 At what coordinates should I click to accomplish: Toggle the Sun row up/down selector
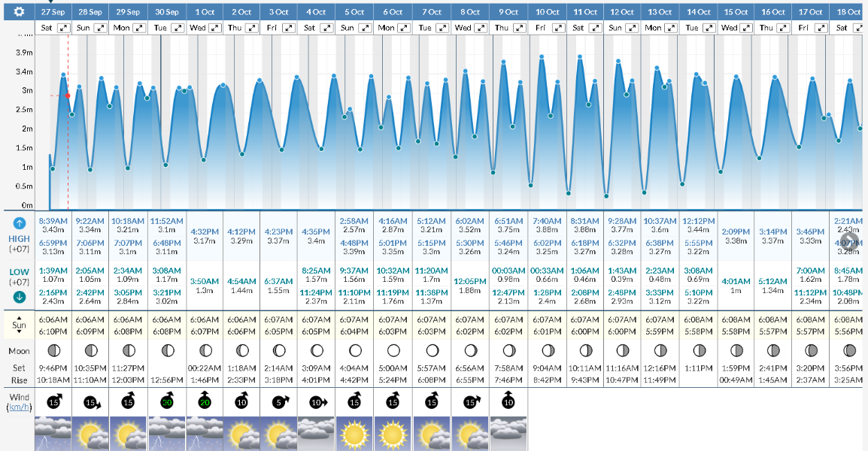[x=20, y=325]
